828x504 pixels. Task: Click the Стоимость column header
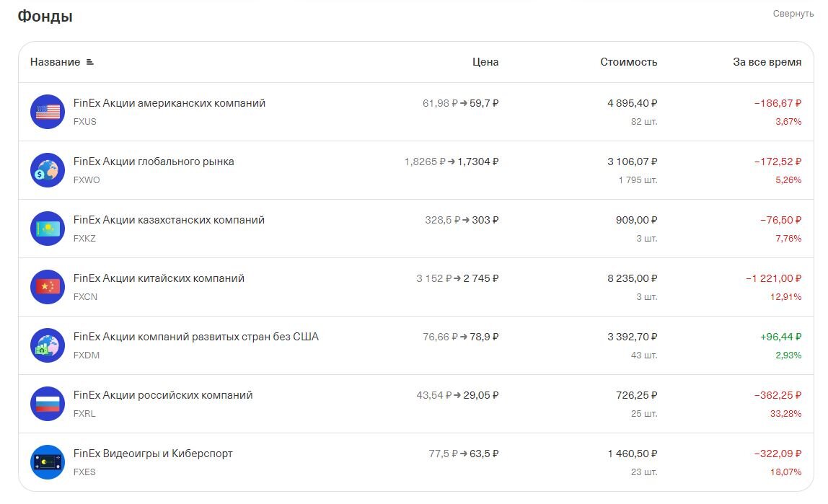tap(628, 63)
